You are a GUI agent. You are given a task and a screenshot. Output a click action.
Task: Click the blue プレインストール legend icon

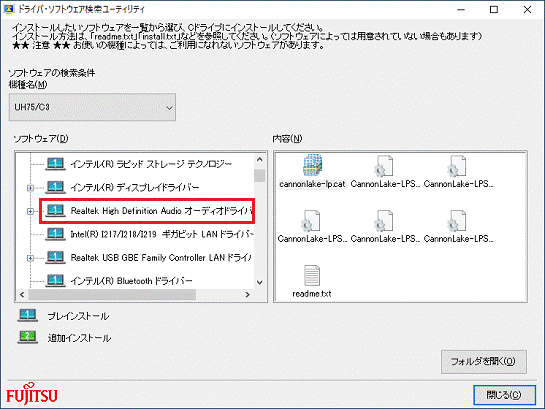(x=27, y=316)
